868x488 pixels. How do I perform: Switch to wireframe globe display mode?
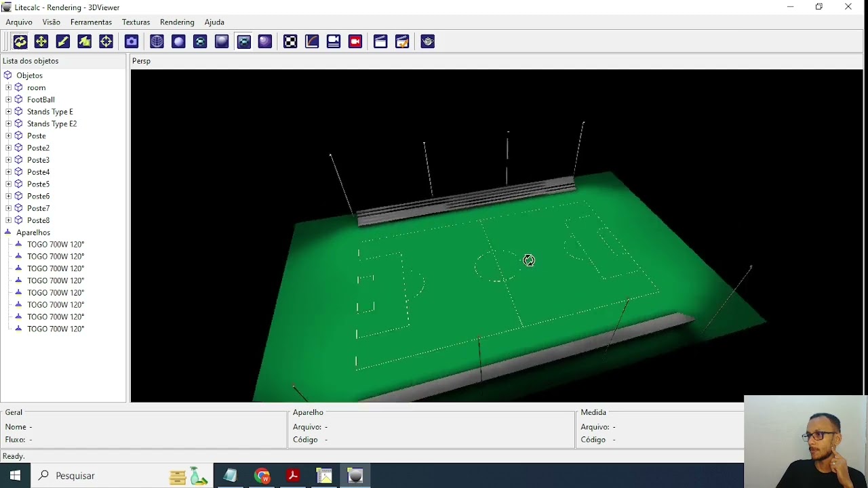click(157, 41)
